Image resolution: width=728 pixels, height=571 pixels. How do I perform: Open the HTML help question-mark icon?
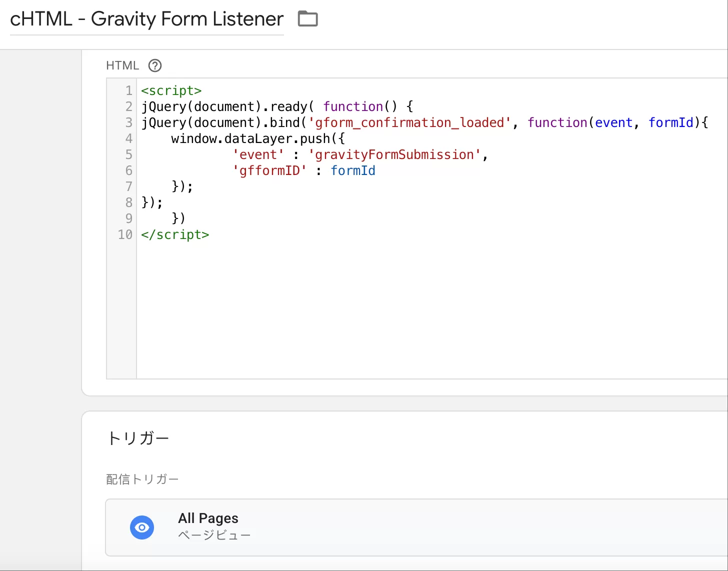tap(155, 65)
